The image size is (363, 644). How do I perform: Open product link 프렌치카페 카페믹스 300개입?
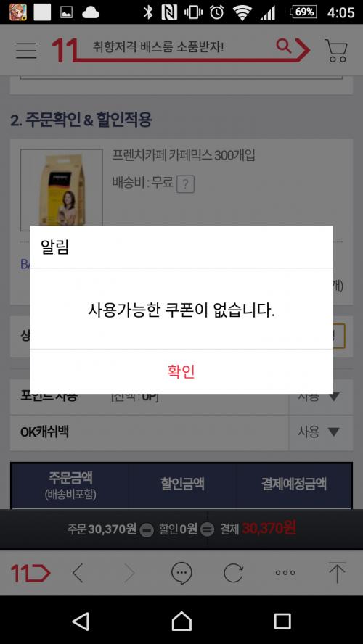tap(184, 156)
